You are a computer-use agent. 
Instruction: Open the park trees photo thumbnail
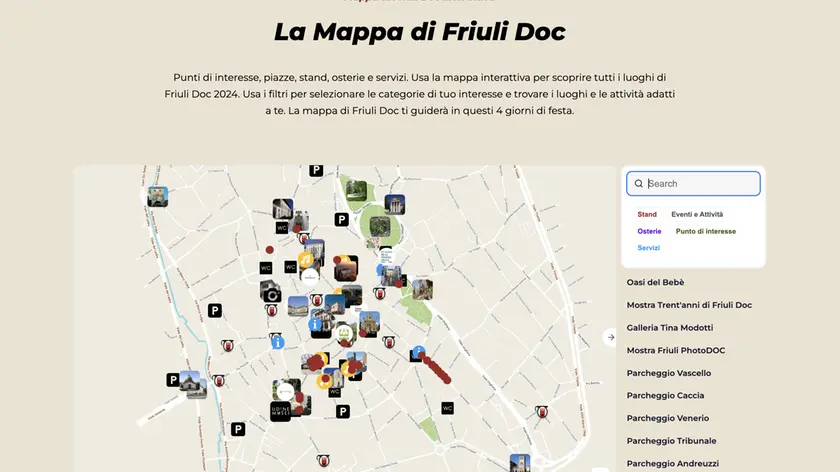(356, 191)
